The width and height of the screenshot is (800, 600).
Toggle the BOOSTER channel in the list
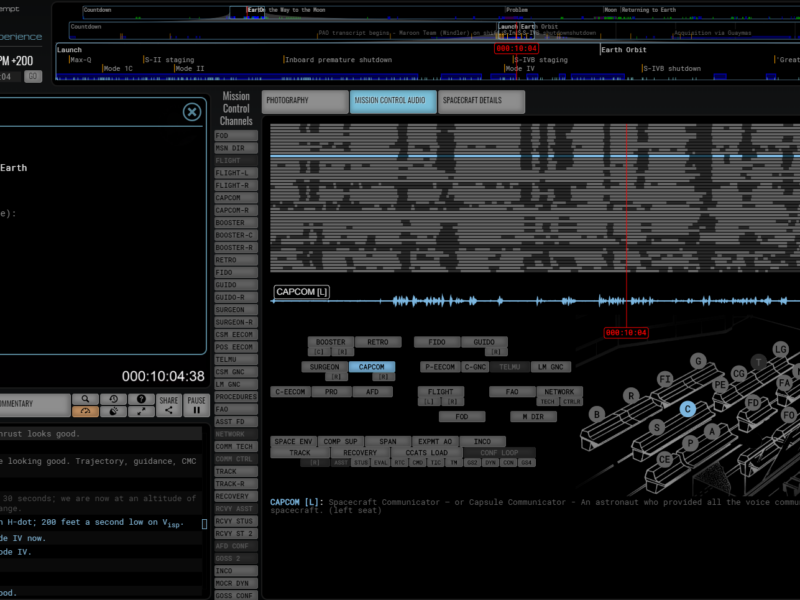coord(236,223)
